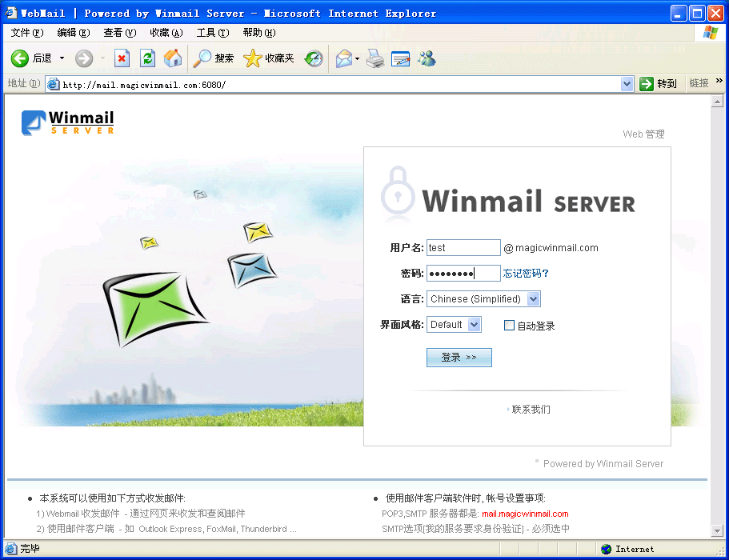Expand the Links toolbar chevron
729x560 pixels.
[x=719, y=80]
